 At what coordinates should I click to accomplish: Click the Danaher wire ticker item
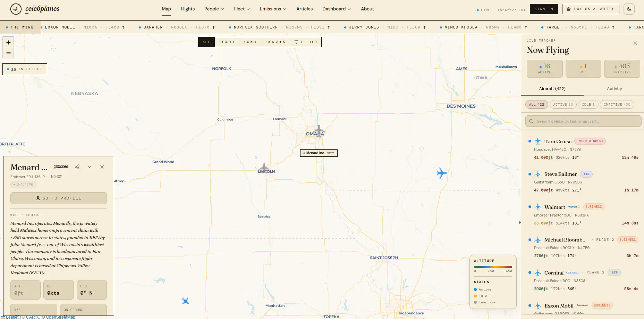coord(177,27)
